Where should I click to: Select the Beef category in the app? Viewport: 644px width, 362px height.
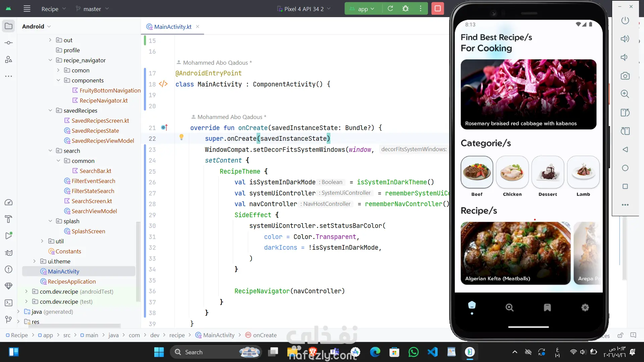coord(477,172)
